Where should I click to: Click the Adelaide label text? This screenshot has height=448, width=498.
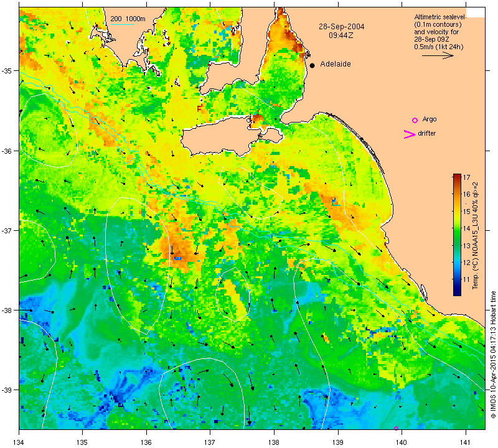[336, 64]
